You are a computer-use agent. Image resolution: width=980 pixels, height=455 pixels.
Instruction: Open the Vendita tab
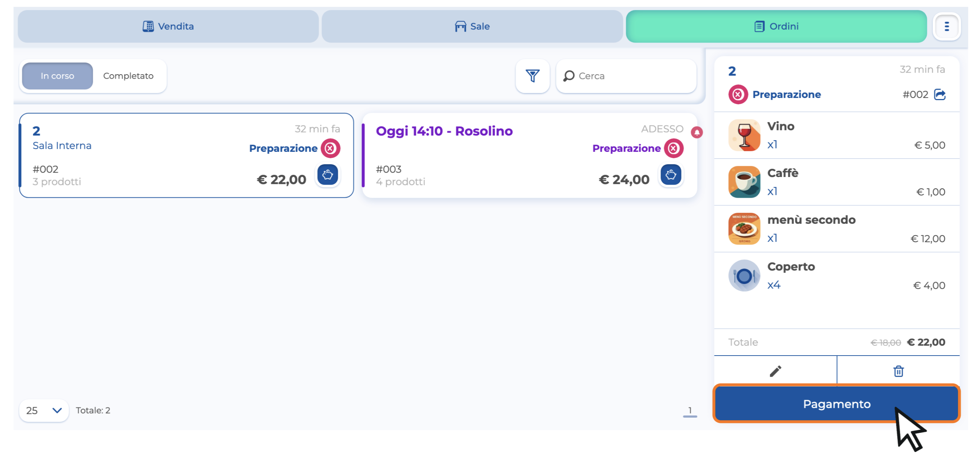(168, 26)
